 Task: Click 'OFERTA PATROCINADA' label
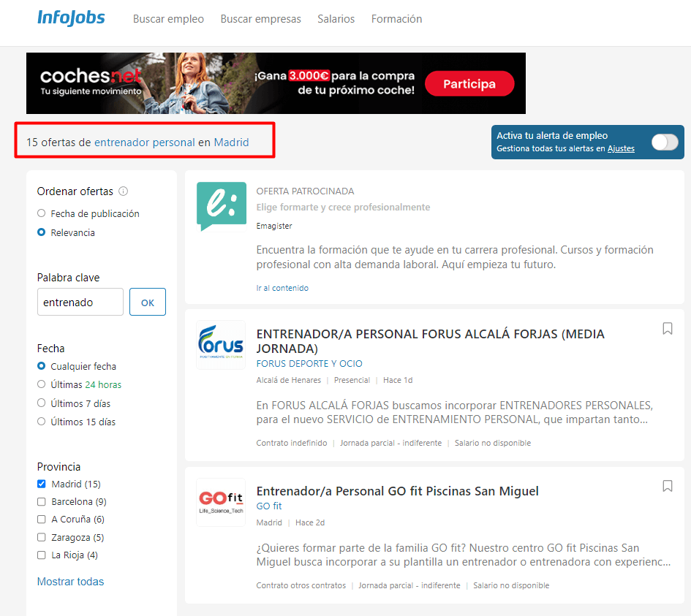pyautogui.click(x=305, y=191)
